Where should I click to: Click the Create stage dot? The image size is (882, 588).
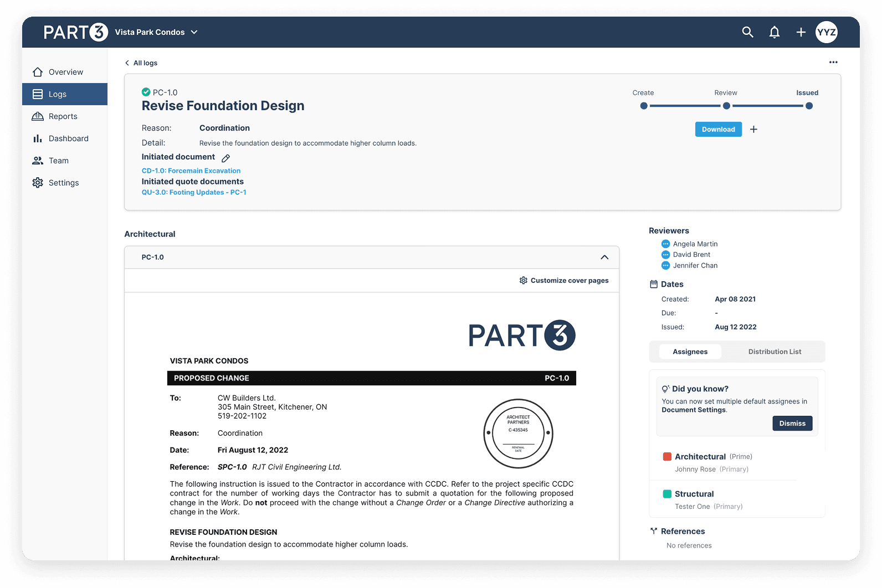coord(643,106)
